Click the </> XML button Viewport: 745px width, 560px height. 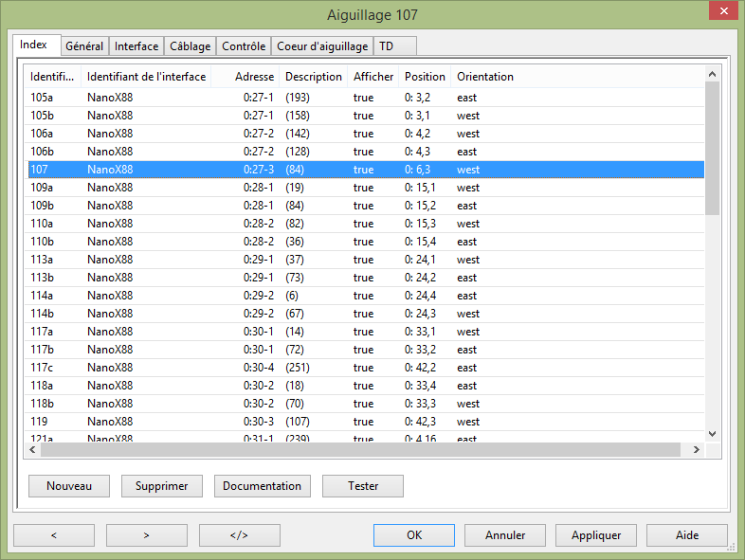(239, 535)
